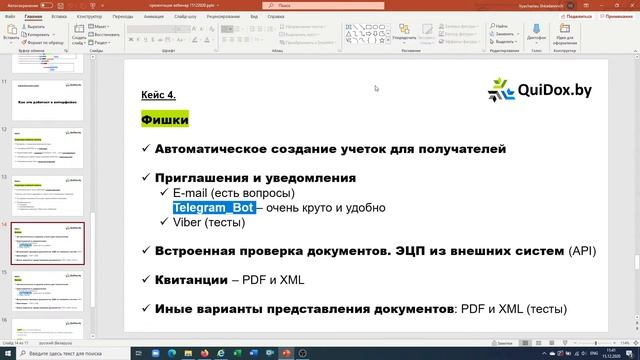This screenshot has height=360, width=640.
Task: Switch to Reading view icon in status bar
Action: click(551, 343)
